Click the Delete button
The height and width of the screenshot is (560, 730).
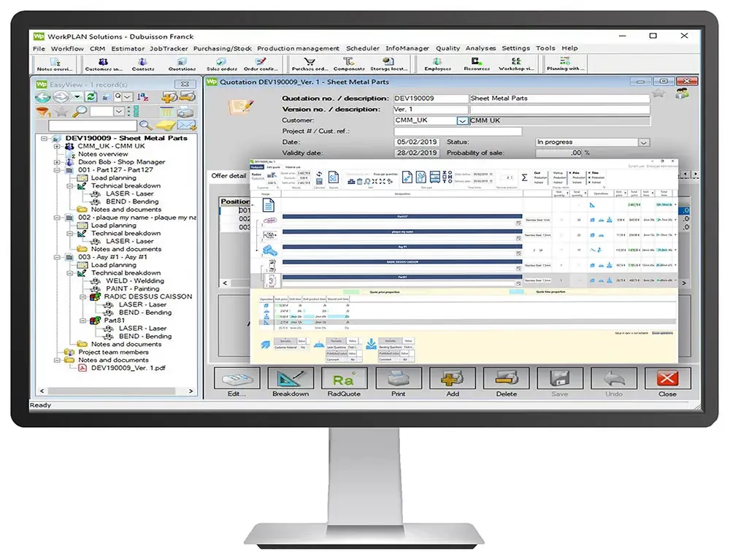[x=506, y=383]
